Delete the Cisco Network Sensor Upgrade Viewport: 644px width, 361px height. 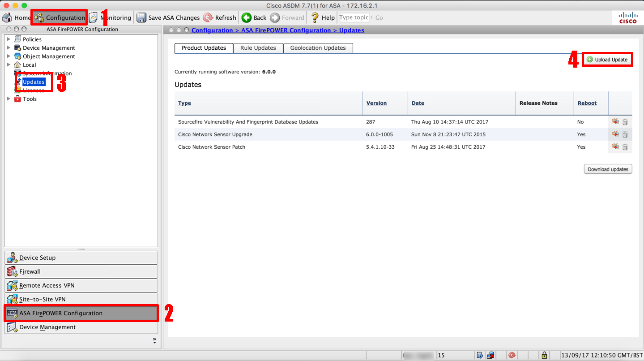click(x=625, y=134)
